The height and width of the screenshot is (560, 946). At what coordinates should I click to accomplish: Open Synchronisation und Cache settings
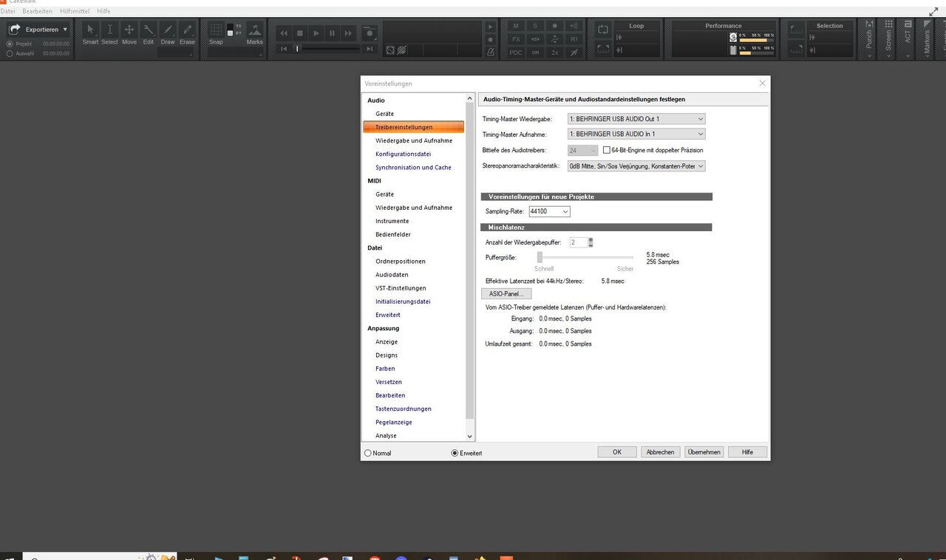[x=413, y=168]
